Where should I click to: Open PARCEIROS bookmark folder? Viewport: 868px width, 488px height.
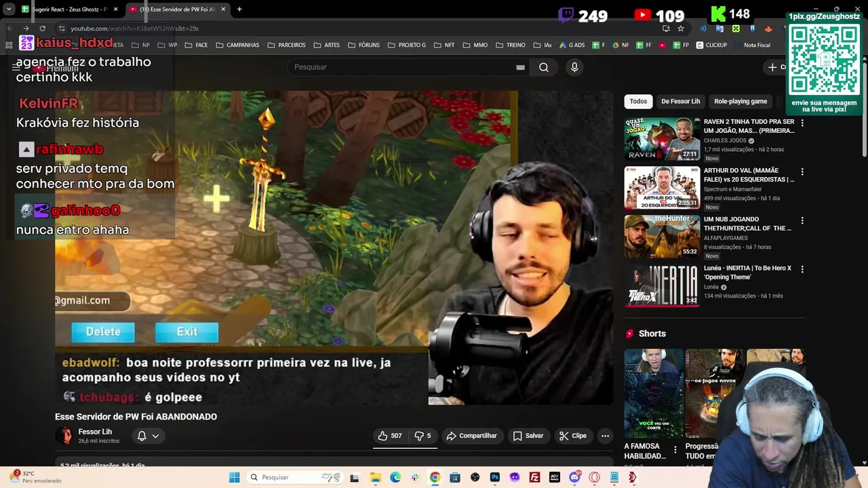pos(286,45)
